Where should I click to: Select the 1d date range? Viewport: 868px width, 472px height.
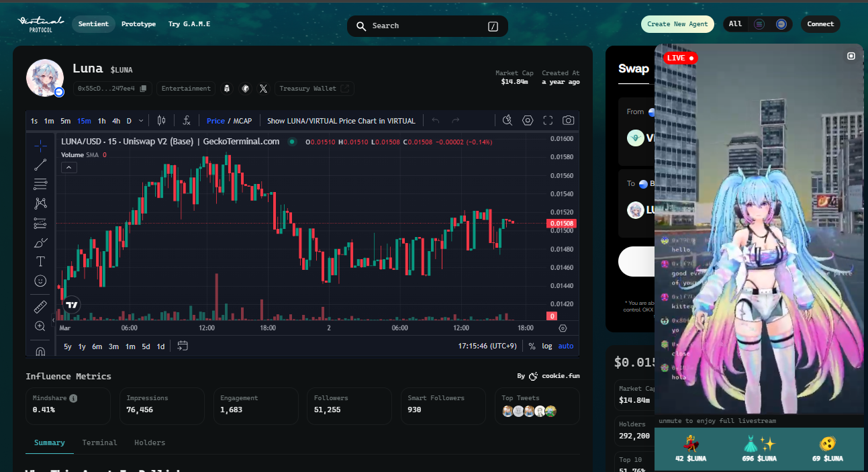tap(160, 346)
